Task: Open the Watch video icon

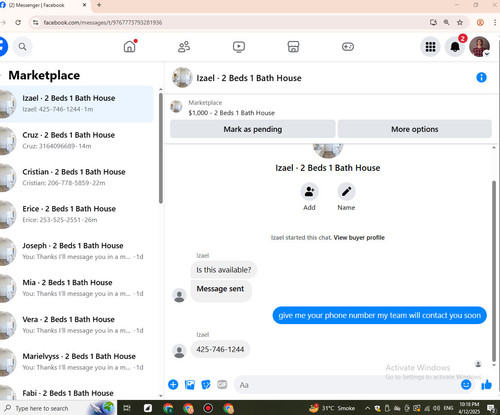Action: pos(239,47)
